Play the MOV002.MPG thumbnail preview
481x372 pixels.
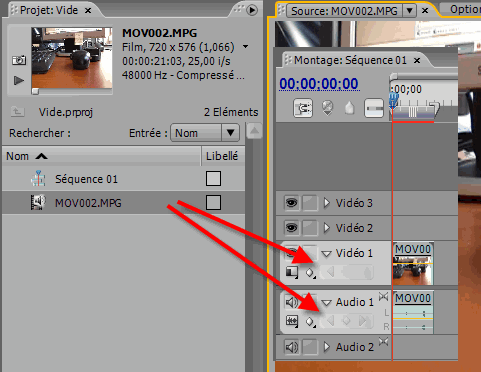click(x=19, y=80)
